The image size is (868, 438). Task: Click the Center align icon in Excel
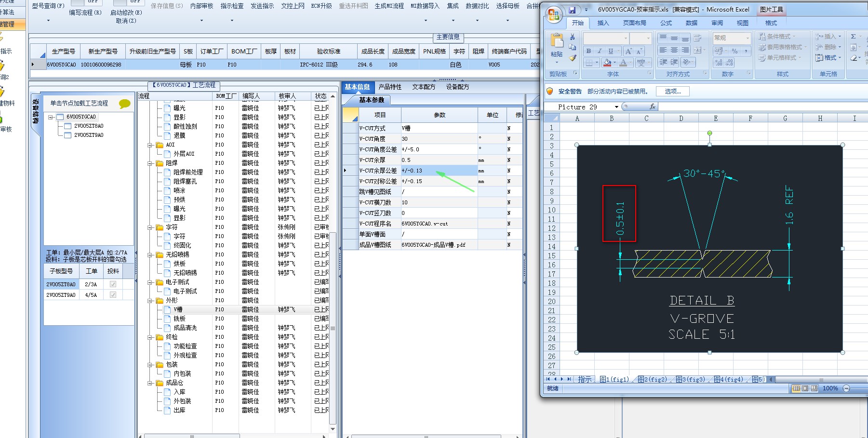click(x=674, y=50)
